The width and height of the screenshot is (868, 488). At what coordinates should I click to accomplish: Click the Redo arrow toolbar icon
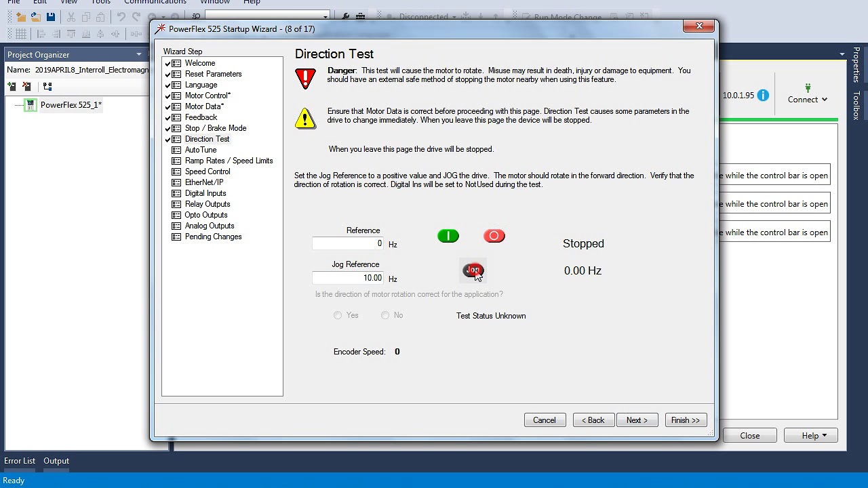(136, 17)
